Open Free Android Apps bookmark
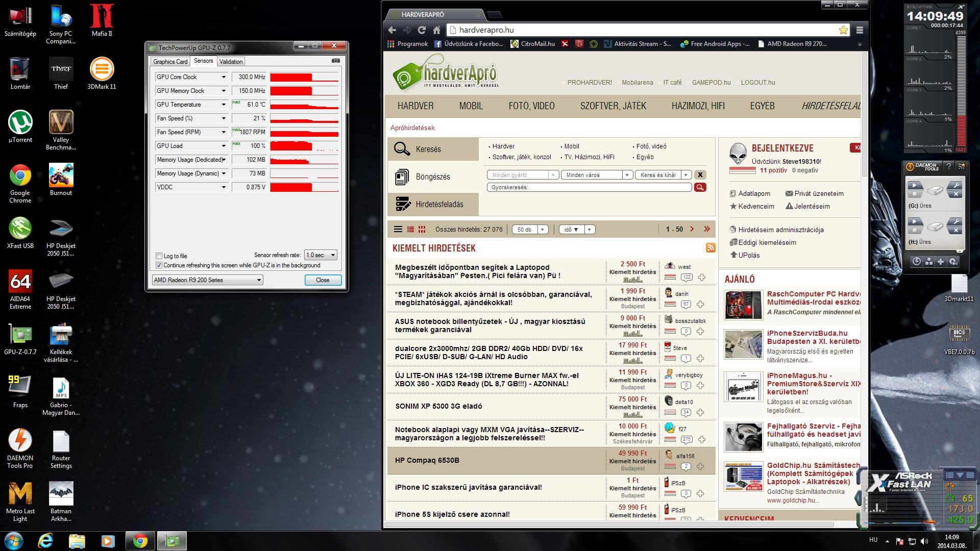Image resolution: width=980 pixels, height=551 pixels. (x=715, y=44)
